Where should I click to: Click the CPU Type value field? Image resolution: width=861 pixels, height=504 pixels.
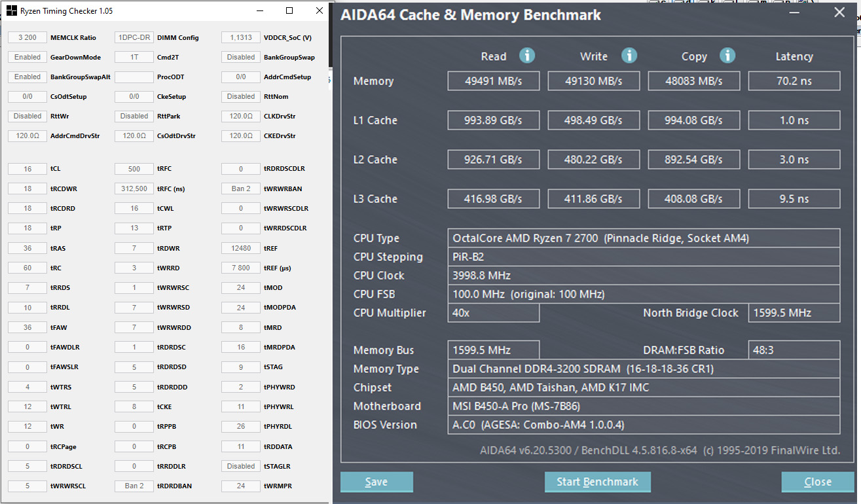(645, 238)
